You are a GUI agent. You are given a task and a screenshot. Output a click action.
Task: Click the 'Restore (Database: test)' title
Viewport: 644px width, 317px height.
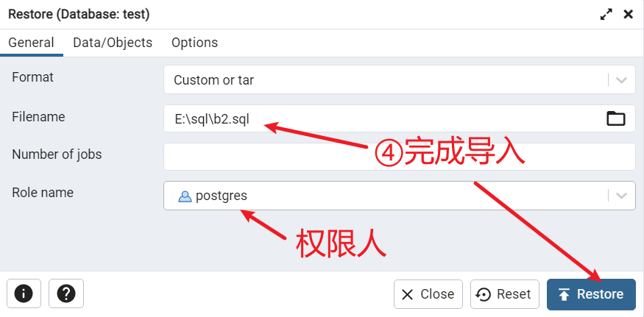(x=79, y=15)
